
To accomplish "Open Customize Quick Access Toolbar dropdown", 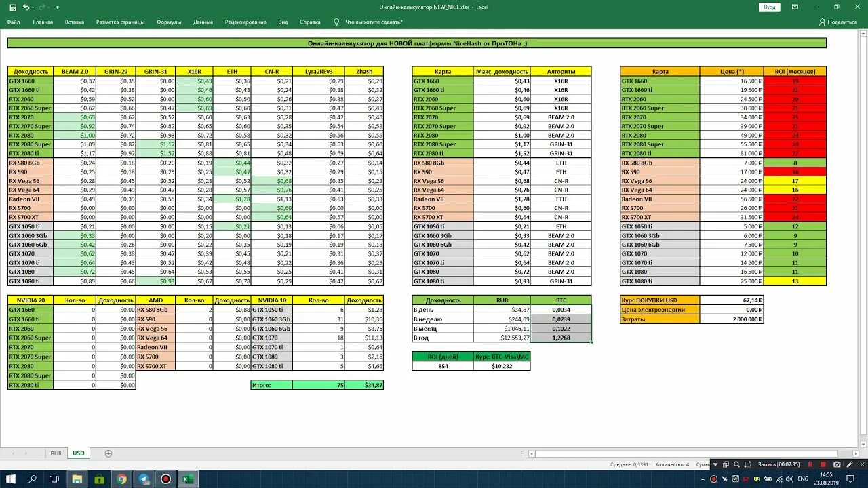I will [58, 7].
